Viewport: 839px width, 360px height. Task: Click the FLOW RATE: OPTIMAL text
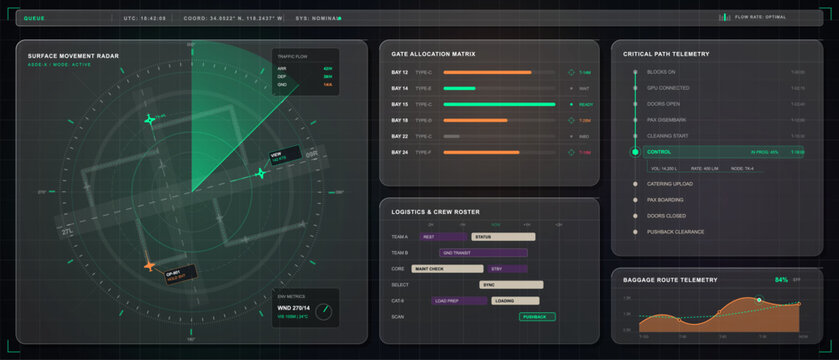pos(760,17)
